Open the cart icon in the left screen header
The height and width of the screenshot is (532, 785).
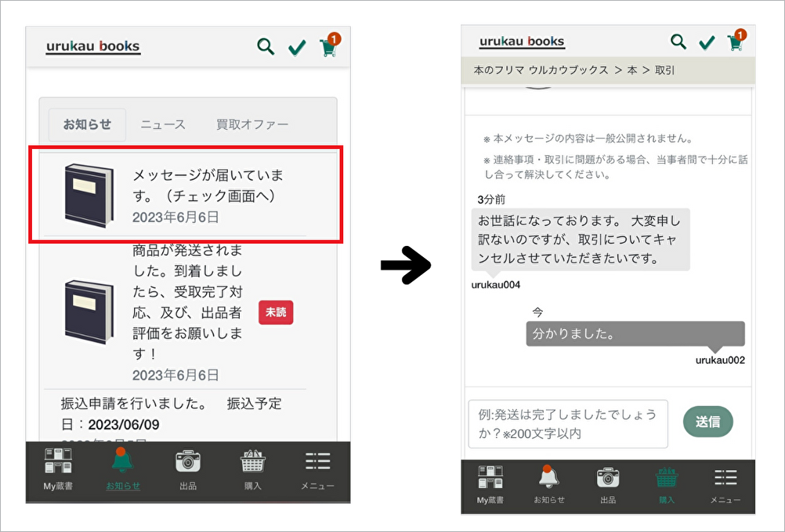pyautogui.click(x=328, y=47)
